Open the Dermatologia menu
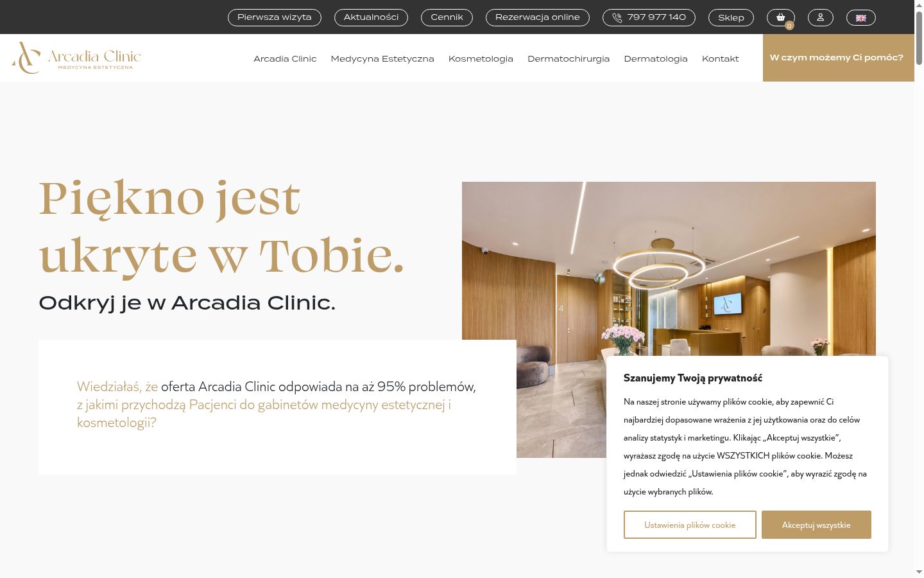924x578 pixels. (656, 58)
